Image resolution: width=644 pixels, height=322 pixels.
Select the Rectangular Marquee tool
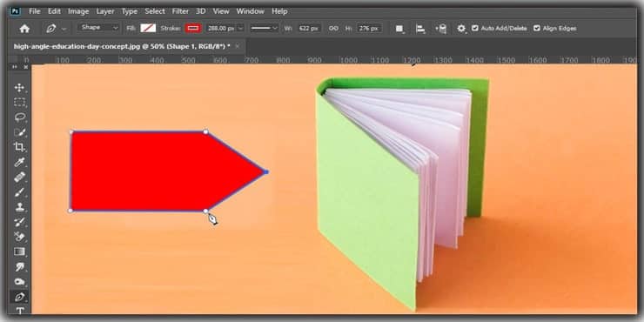click(19, 103)
